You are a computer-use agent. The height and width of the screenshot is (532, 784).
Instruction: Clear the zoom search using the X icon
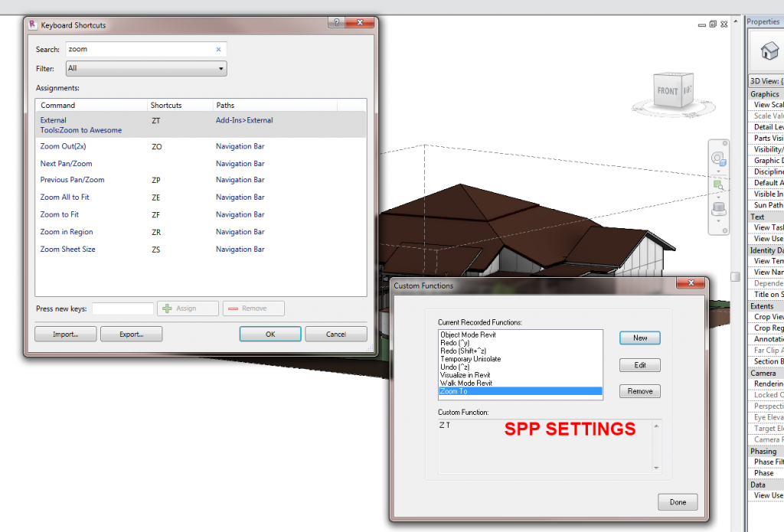tap(219, 48)
